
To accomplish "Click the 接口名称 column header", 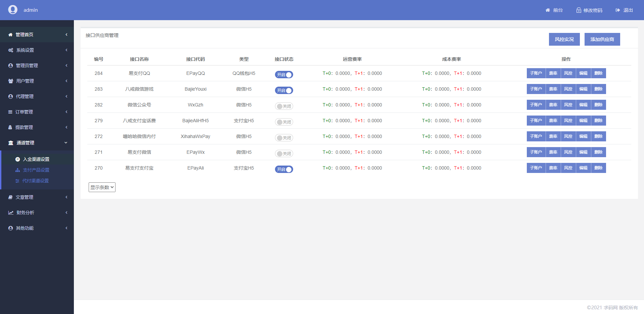I will [139, 59].
